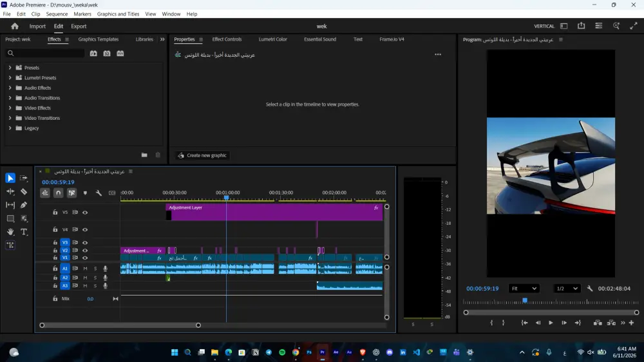Select the Pen tool
The width and height of the screenshot is (644, 362).
pos(24,205)
